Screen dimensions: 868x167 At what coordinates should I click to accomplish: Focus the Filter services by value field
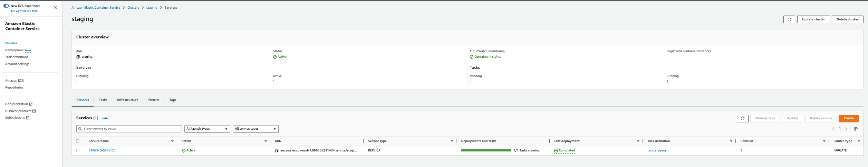[x=129, y=129]
